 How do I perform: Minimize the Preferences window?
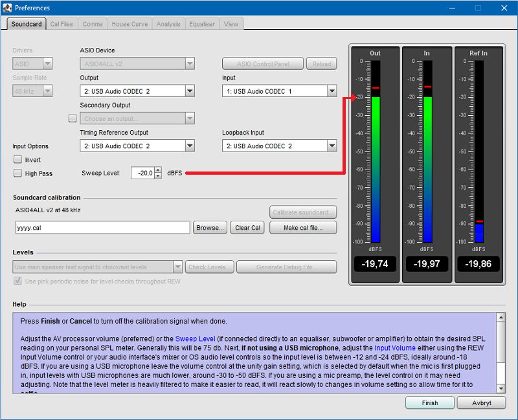click(452, 8)
